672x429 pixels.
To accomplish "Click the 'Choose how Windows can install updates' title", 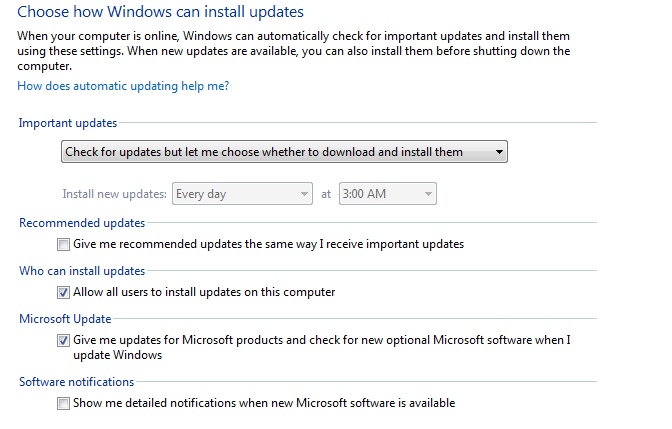I will pos(160,12).
